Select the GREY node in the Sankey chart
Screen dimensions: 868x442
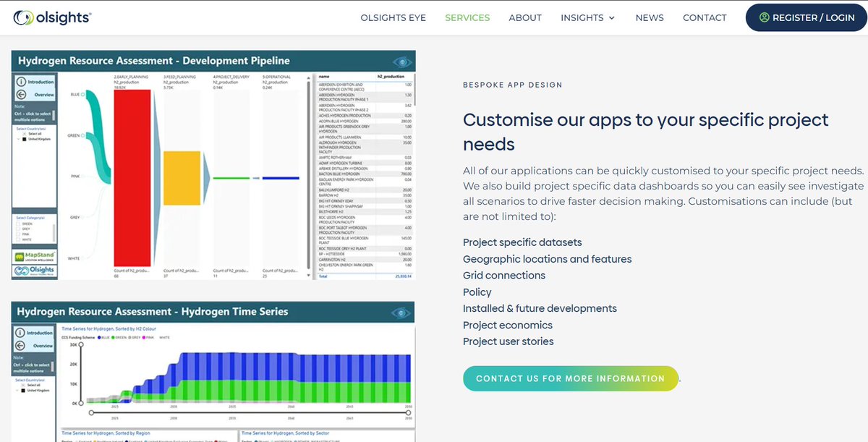pyautogui.click(x=84, y=217)
